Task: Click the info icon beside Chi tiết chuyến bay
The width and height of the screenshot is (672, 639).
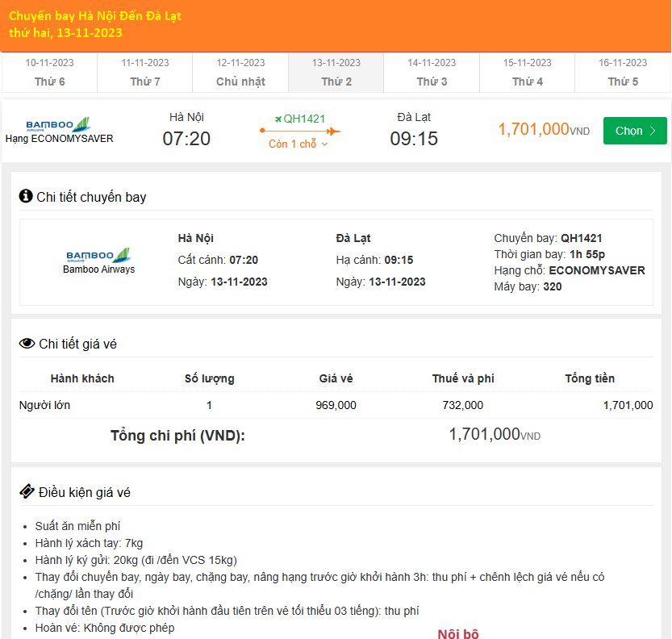Action: (26, 196)
